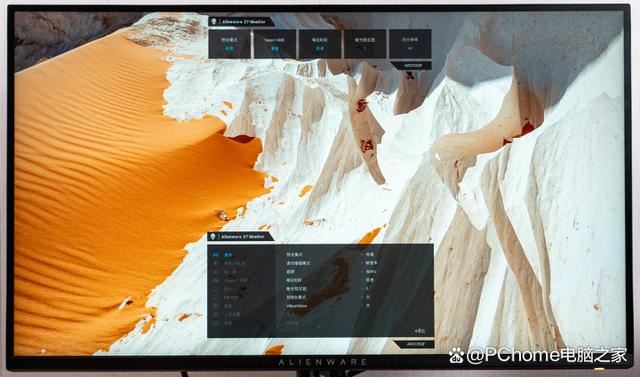Click the 预设模式 value in lower menu
This screenshot has width=640, height=377.
(x=370, y=254)
